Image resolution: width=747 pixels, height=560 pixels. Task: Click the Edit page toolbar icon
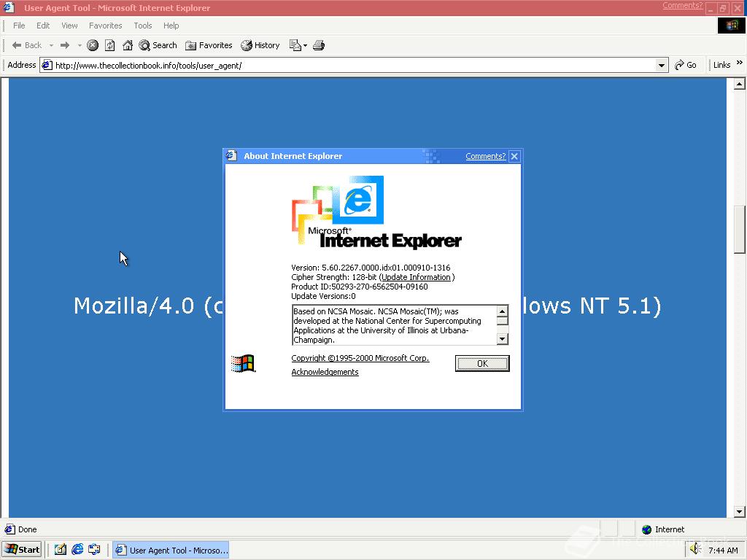[x=295, y=45]
